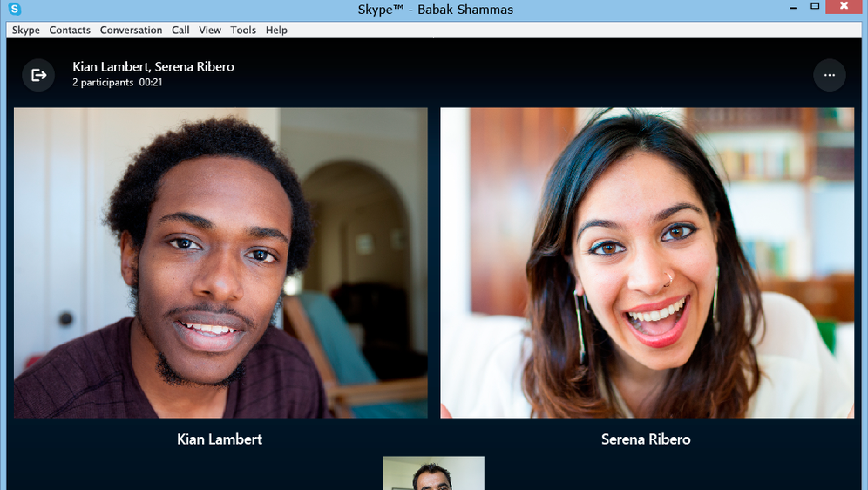The height and width of the screenshot is (490, 868).
Task: Open the Tools menu
Action: (x=243, y=30)
